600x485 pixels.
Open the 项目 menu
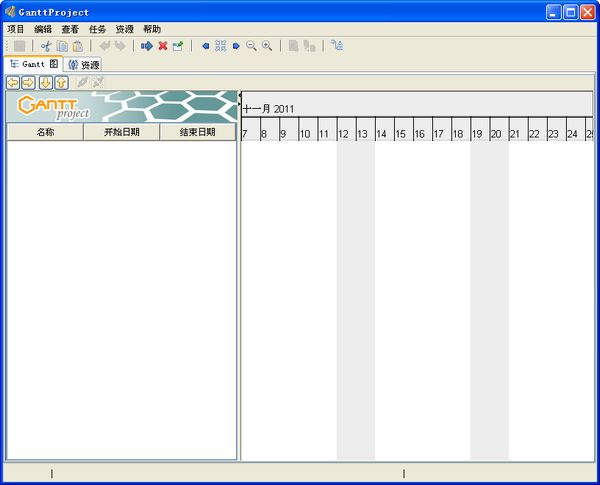[16, 29]
